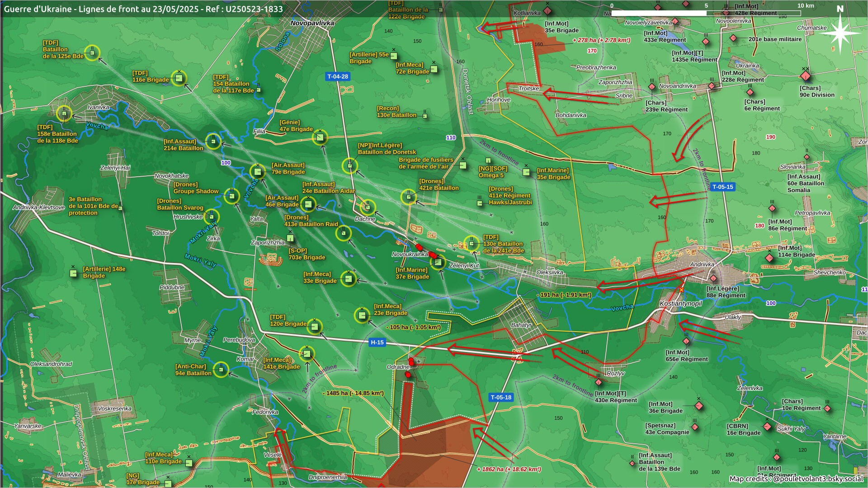This screenshot has height=488, width=868.
Task: Click the north compass rose
Action: point(840,33)
